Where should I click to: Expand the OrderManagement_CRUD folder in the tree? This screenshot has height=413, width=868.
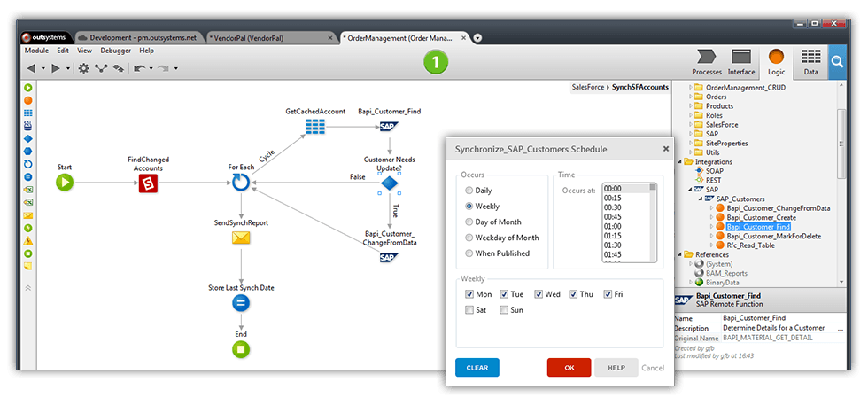[x=690, y=88]
